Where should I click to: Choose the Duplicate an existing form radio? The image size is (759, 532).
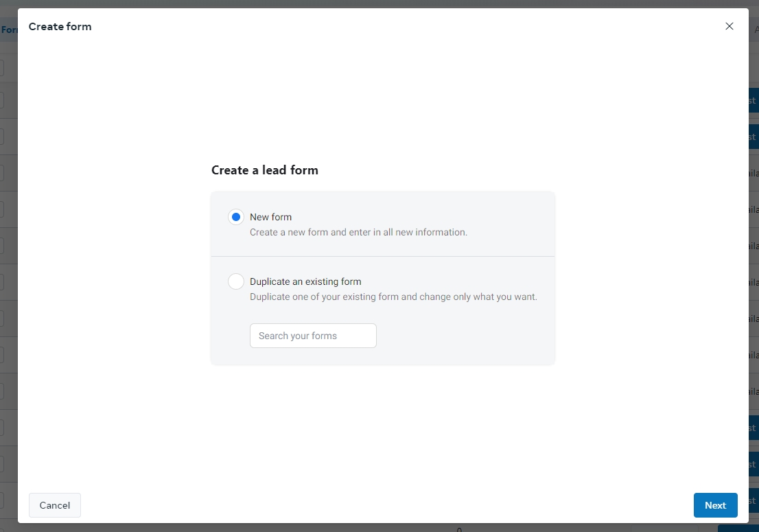tap(236, 281)
